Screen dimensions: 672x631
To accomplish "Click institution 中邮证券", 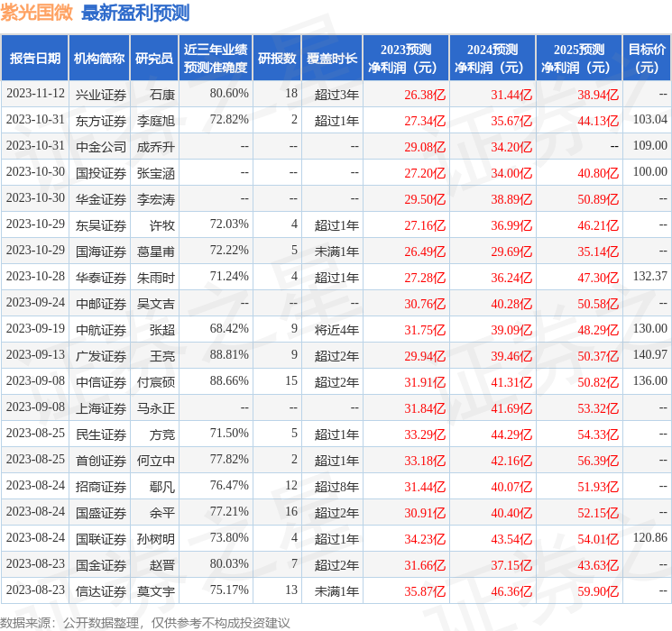I will tap(101, 304).
